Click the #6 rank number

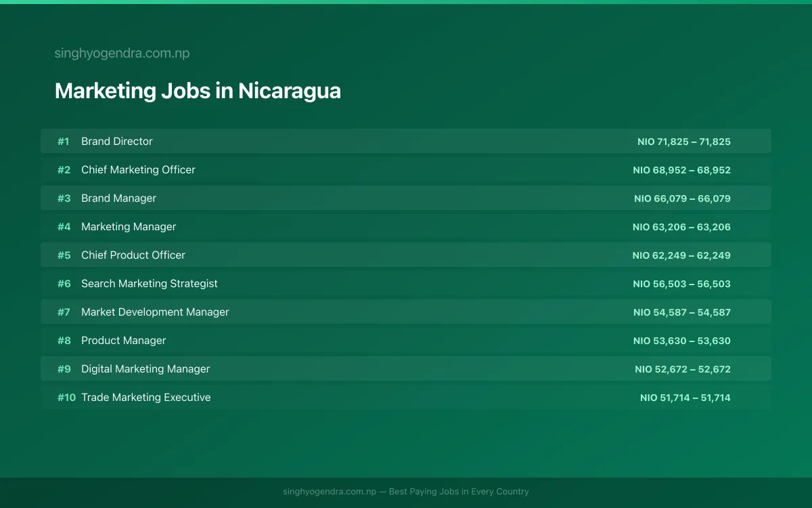pyautogui.click(x=64, y=284)
